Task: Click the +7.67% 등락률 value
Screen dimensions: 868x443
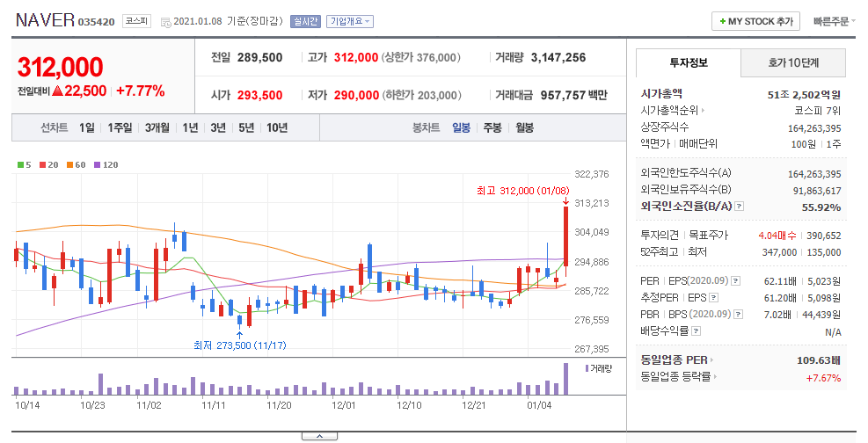Action: [824, 378]
